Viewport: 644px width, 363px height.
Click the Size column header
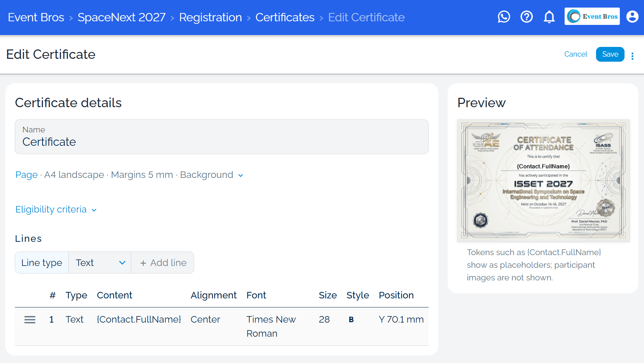pos(328,295)
